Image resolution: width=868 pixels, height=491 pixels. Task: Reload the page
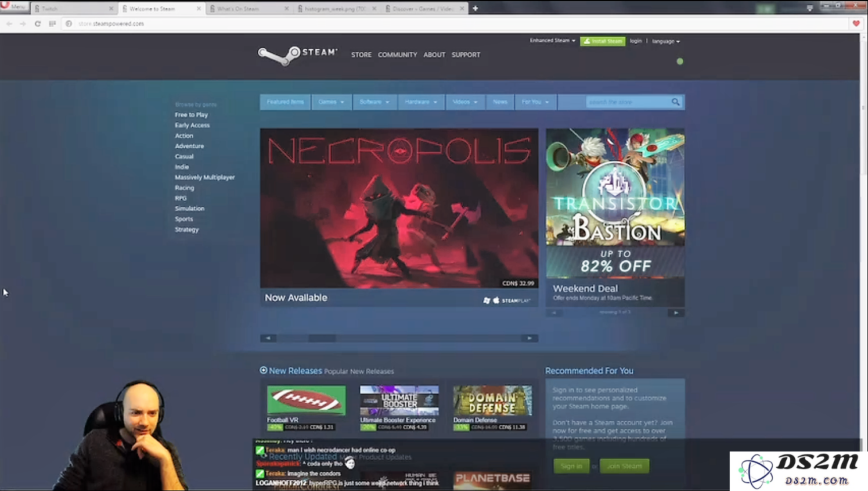[38, 24]
